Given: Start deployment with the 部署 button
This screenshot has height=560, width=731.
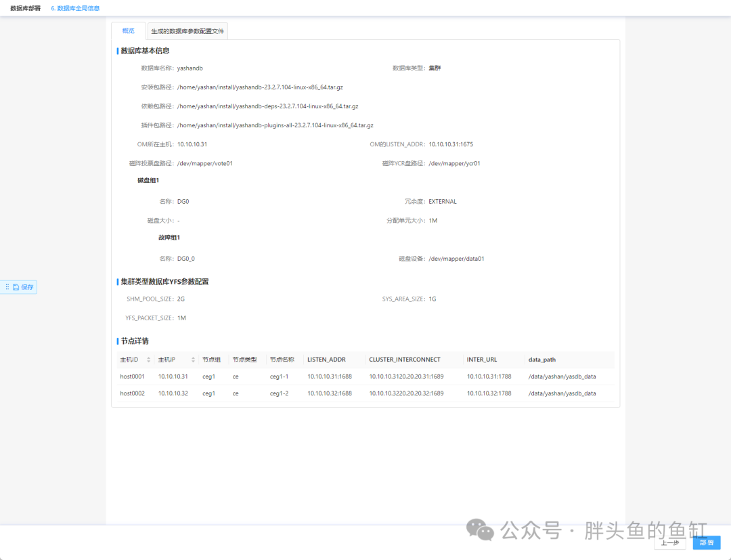Looking at the screenshot, I should [x=706, y=543].
